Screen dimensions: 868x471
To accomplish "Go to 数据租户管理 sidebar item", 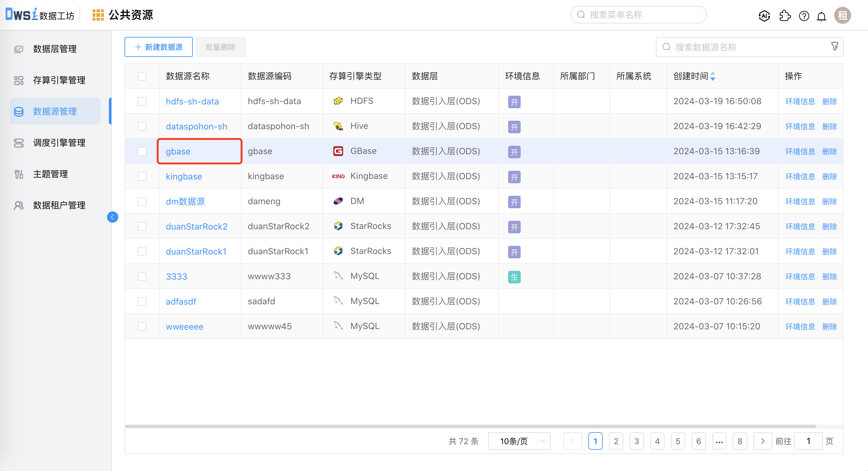I will 59,205.
